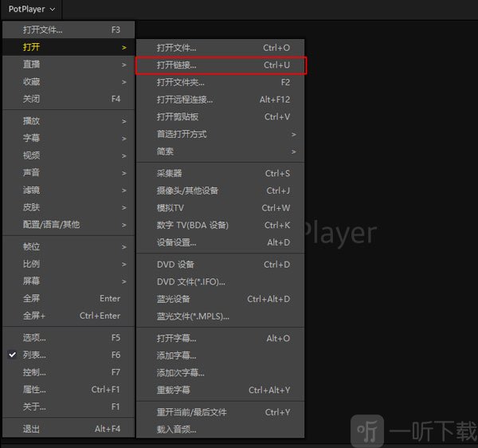Open 选项... F5 preferences
This screenshot has height=448, width=478.
(69, 338)
